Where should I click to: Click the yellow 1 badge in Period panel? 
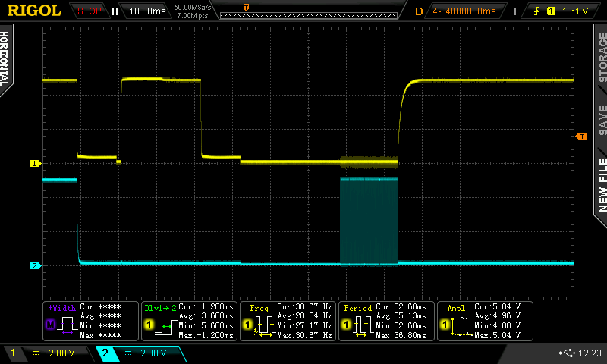click(347, 325)
